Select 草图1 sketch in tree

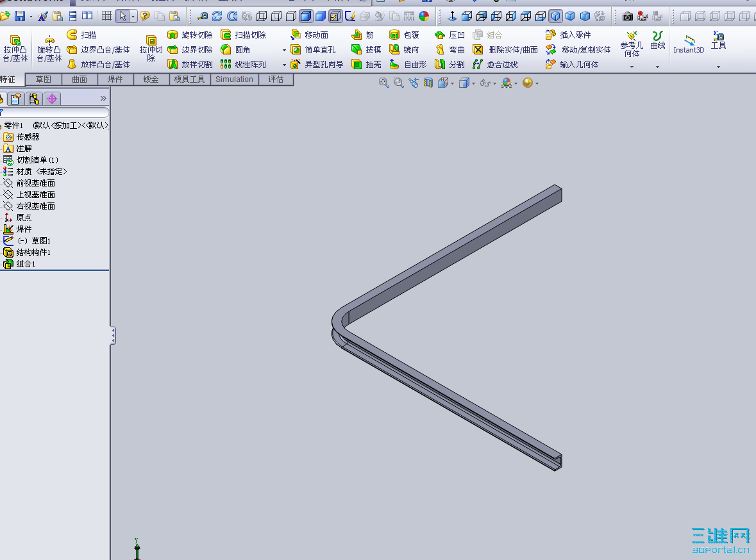27,240
